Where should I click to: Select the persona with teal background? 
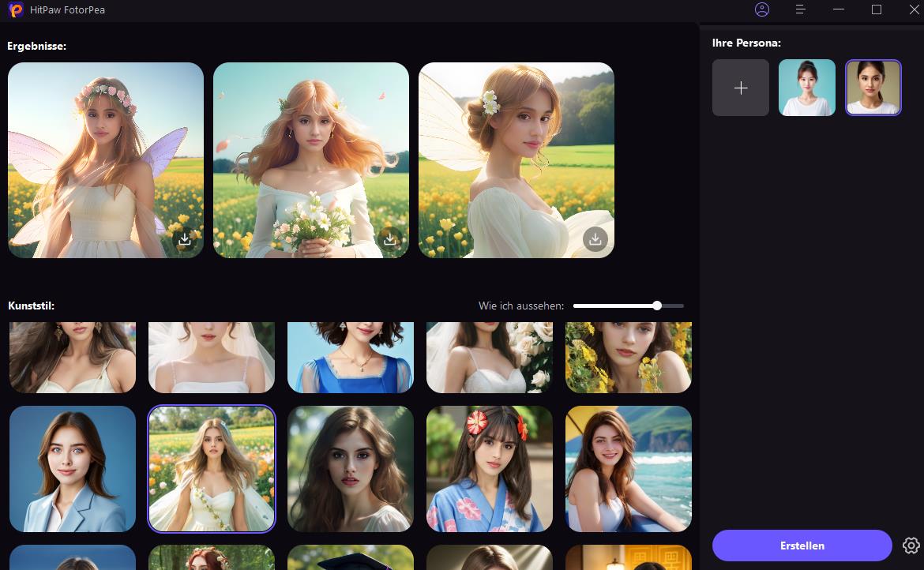806,88
